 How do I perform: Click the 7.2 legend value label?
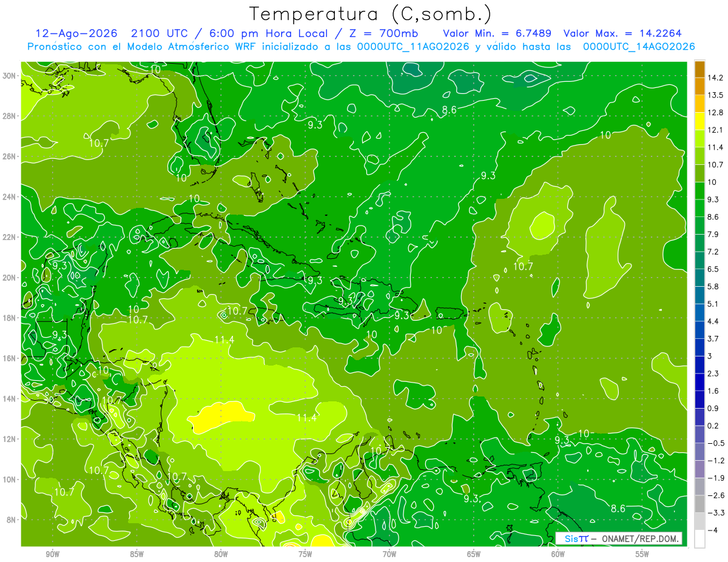pos(713,252)
